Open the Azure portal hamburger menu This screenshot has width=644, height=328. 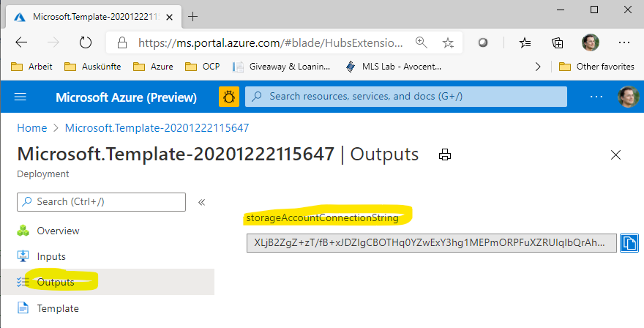pyautogui.click(x=20, y=97)
